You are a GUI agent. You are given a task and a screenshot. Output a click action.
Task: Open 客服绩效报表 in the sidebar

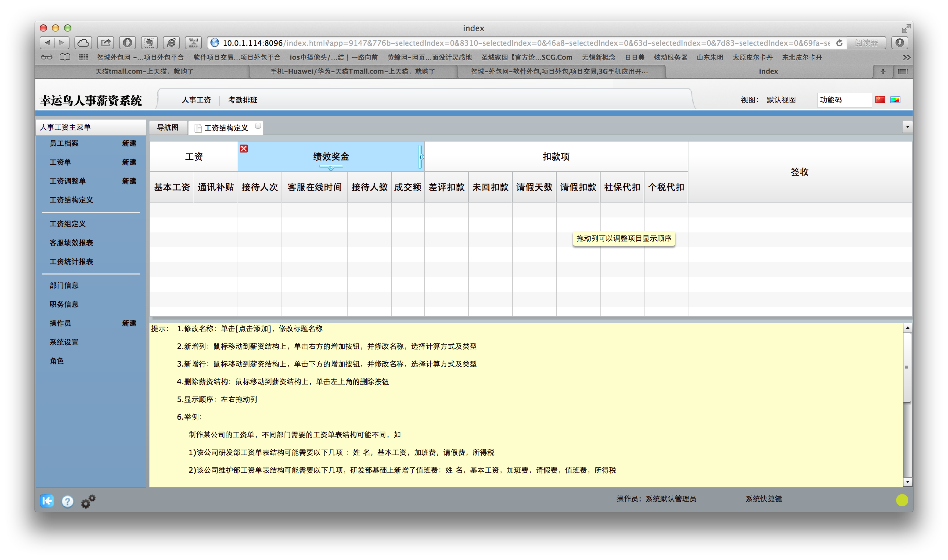(x=71, y=243)
